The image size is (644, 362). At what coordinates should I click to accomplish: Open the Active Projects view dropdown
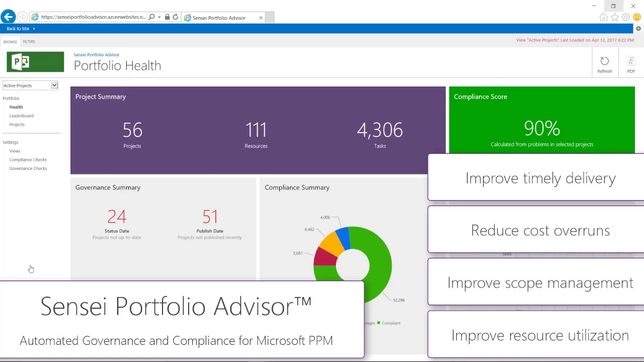coord(30,85)
